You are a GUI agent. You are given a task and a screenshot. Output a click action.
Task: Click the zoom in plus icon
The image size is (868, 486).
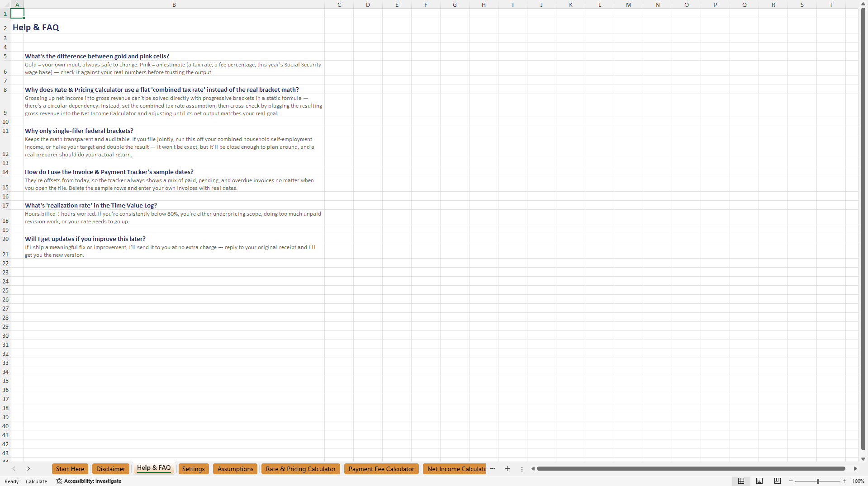pos(844,481)
